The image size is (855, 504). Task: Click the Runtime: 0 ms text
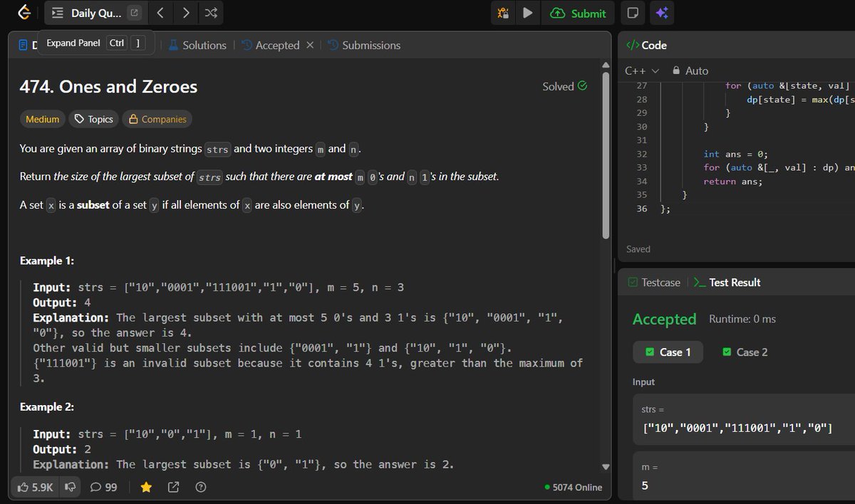(742, 319)
